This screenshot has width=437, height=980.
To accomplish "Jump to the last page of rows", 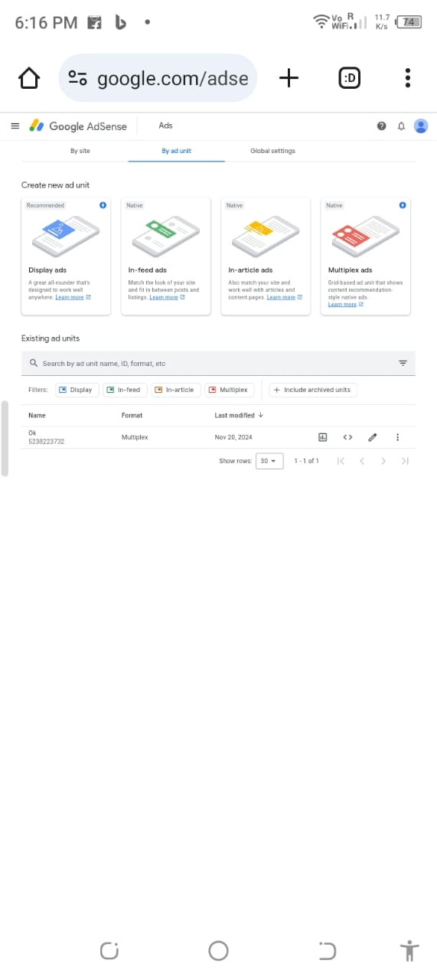I will click(x=405, y=461).
